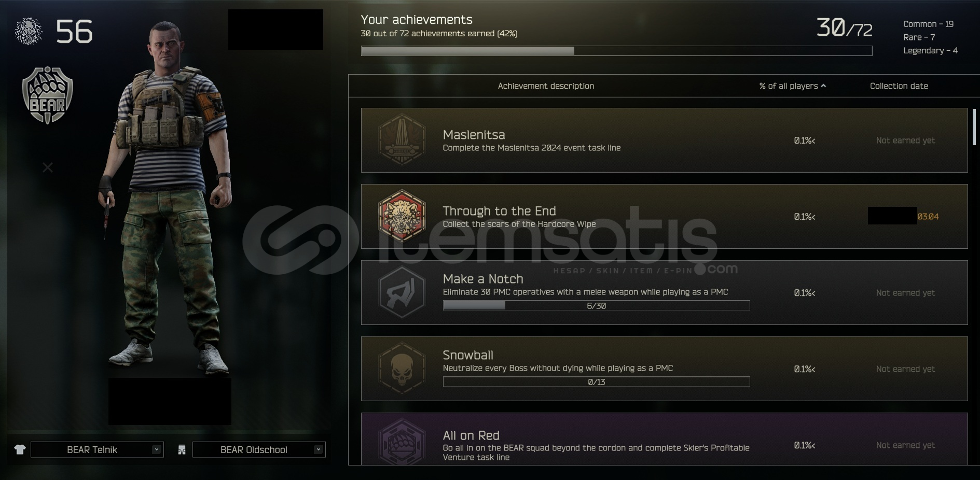Click the Maslenitsa achievement badge icon
980x480 pixels.
tap(402, 140)
